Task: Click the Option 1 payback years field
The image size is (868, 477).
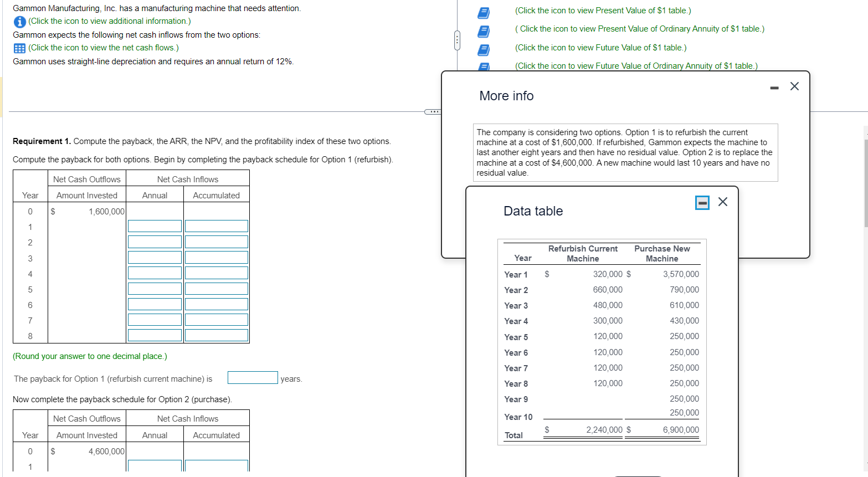Action: (253, 377)
